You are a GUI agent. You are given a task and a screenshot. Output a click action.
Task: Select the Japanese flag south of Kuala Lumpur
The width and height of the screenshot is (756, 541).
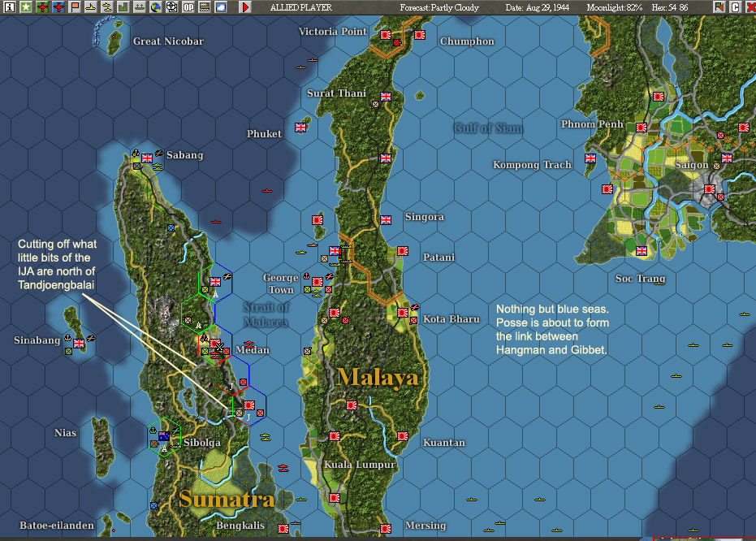click(x=335, y=498)
